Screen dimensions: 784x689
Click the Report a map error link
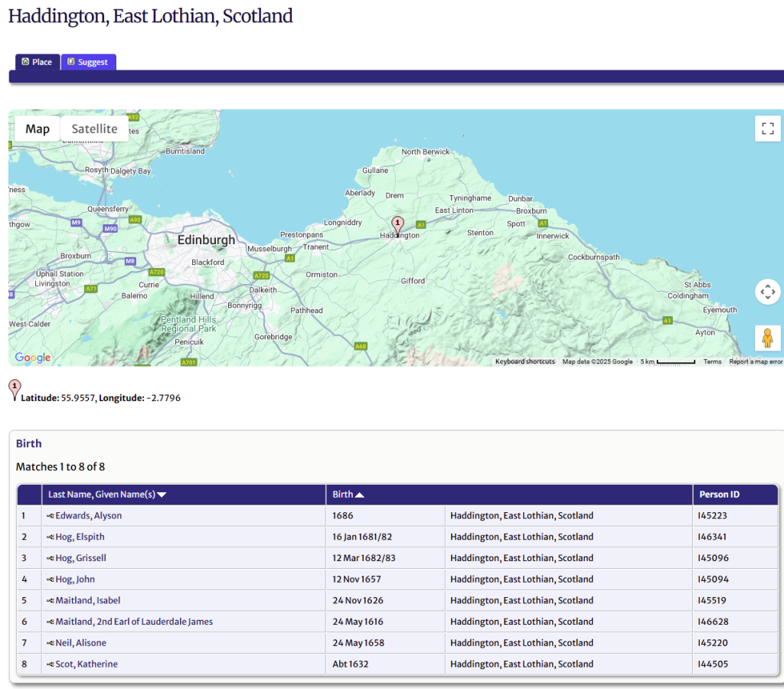755,361
